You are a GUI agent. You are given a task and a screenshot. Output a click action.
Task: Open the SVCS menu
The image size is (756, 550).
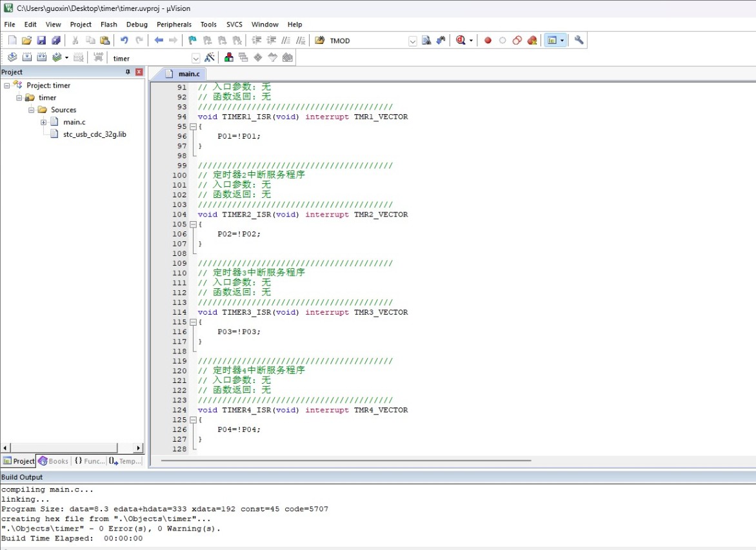pos(234,25)
